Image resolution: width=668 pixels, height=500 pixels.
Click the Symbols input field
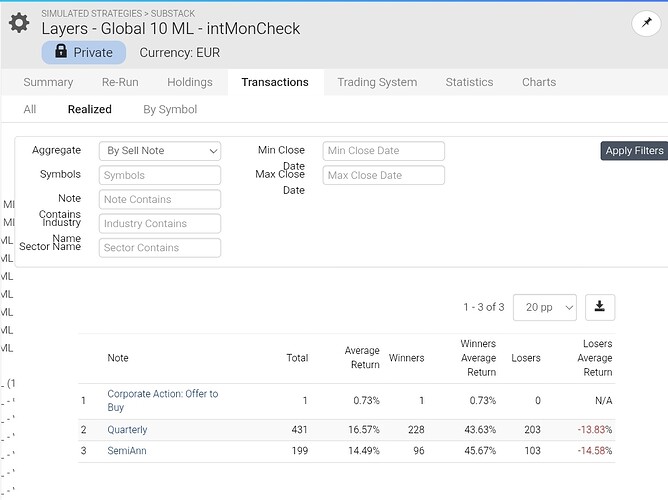click(x=160, y=175)
